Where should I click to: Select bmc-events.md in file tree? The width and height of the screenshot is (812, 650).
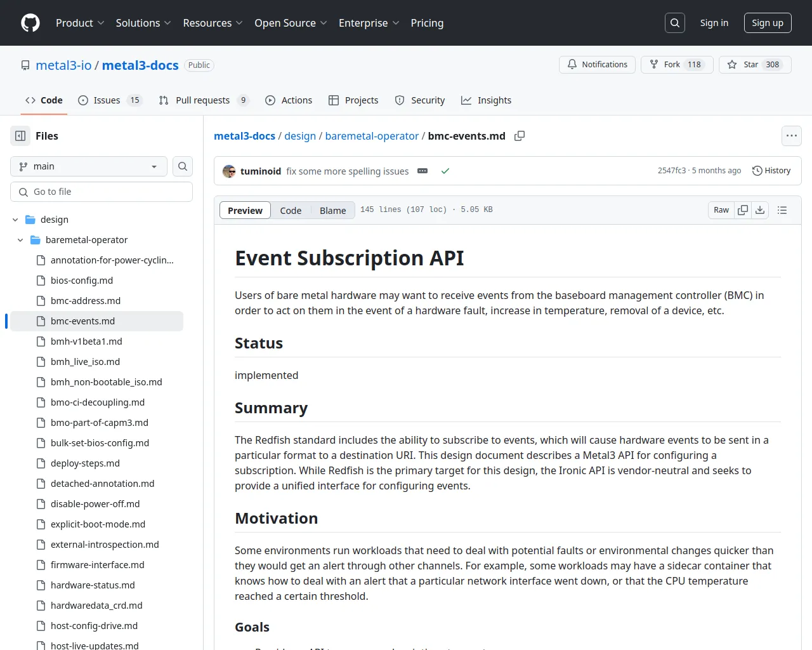click(x=96, y=321)
